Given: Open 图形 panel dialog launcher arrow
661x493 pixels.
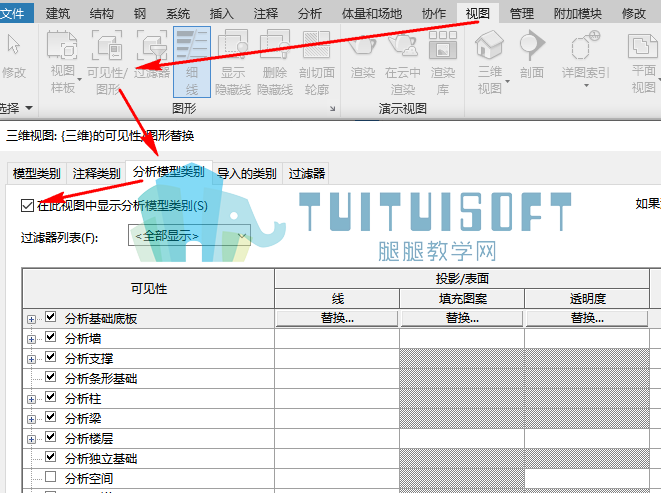Looking at the screenshot, I should 333,109.
